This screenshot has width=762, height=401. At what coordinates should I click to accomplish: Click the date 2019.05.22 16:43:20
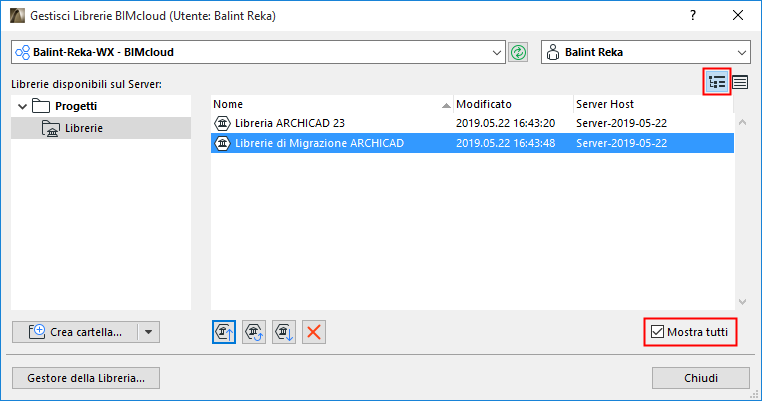[505, 123]
